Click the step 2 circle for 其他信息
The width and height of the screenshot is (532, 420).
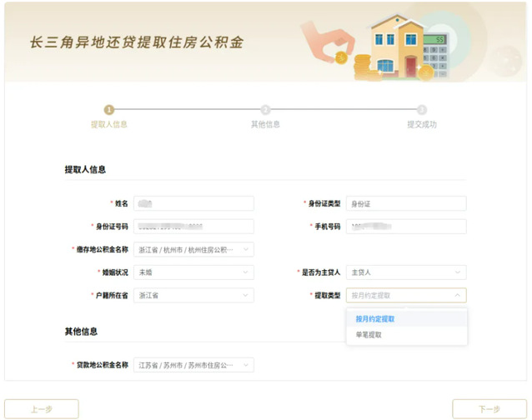click(265, 109)
